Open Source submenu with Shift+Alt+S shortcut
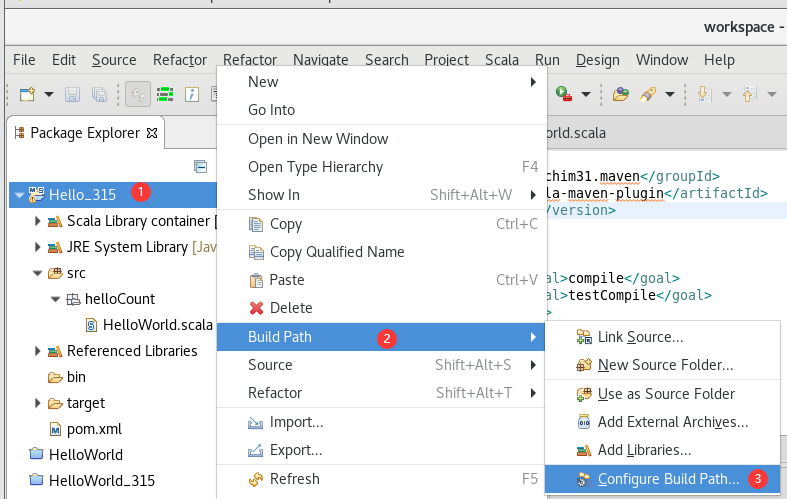 pyautogui.click(x=381, y=365)
